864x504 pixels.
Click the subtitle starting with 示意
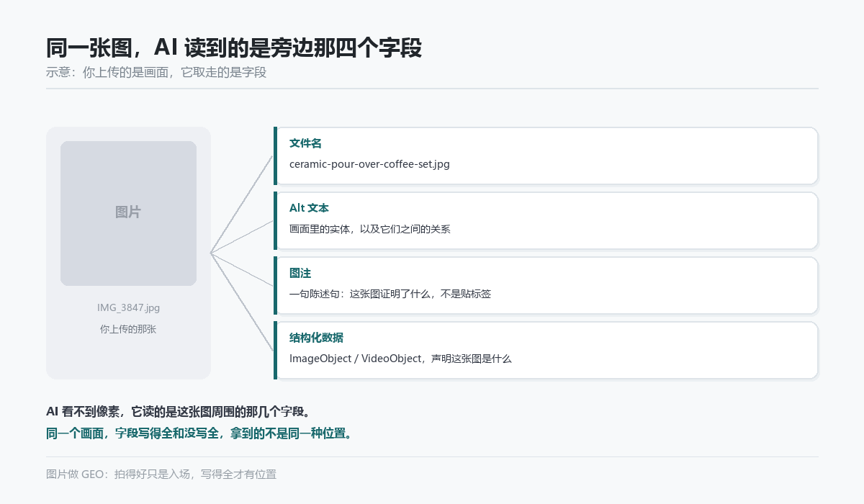click(x=156, y=73)
